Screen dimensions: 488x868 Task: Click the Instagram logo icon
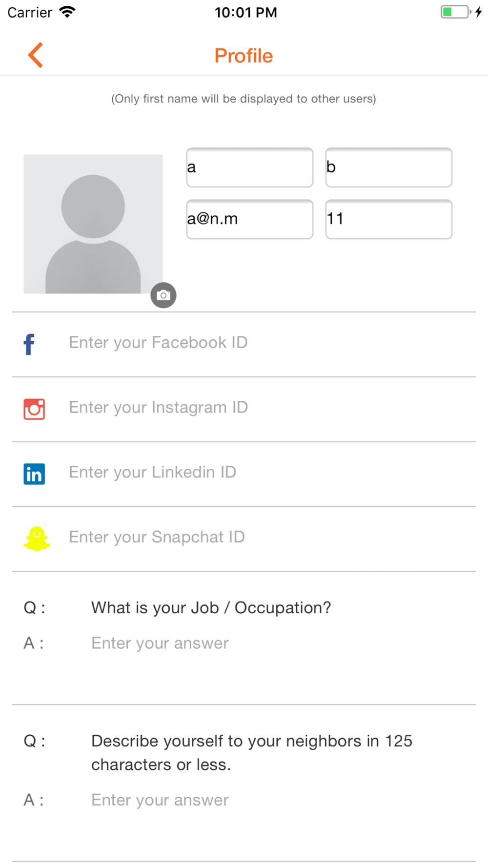(x=34, y=409)
